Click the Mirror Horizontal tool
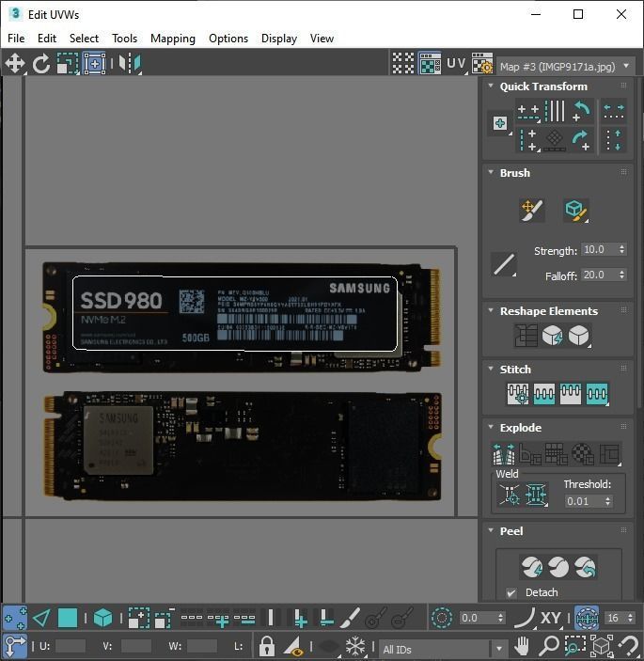Screen dimensions: 644x661 130,64
